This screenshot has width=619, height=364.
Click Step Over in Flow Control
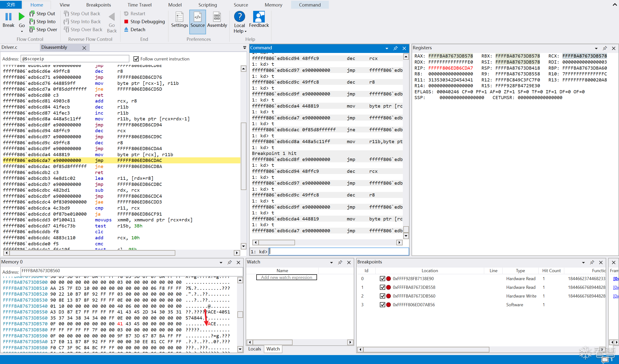tap(43, 29)
